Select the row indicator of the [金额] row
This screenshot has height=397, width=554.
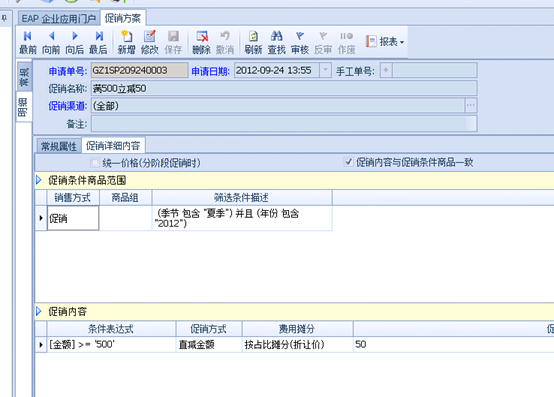click(41, 344)
